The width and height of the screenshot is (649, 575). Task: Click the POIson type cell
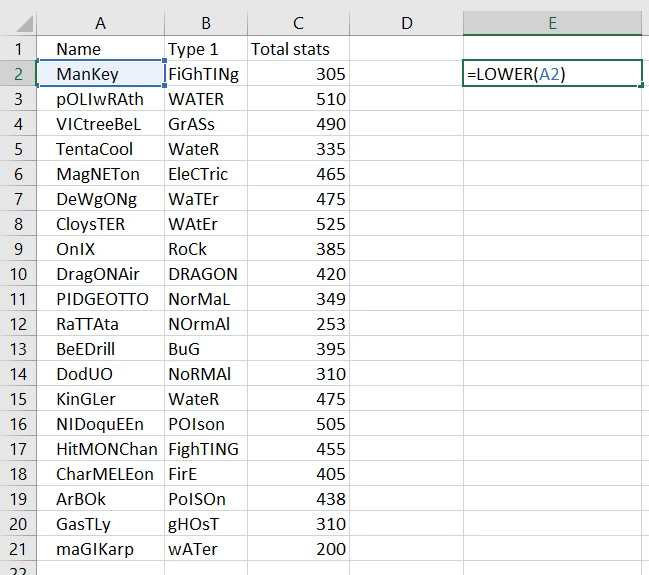tap(206, 424)
